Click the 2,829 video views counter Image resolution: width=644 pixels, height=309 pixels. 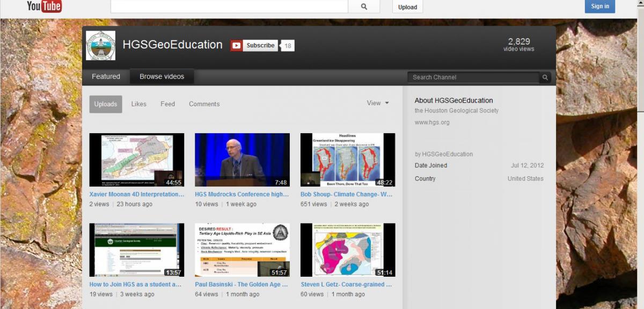point(519,45)
